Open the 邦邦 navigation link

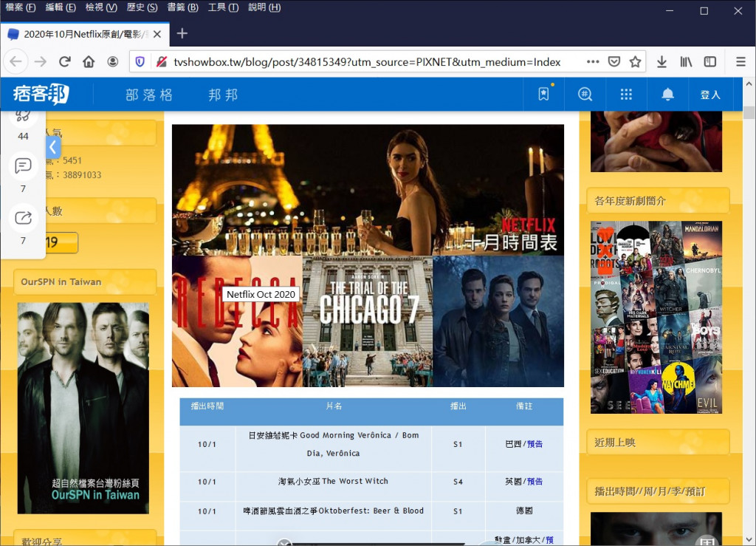coord(223,95)
